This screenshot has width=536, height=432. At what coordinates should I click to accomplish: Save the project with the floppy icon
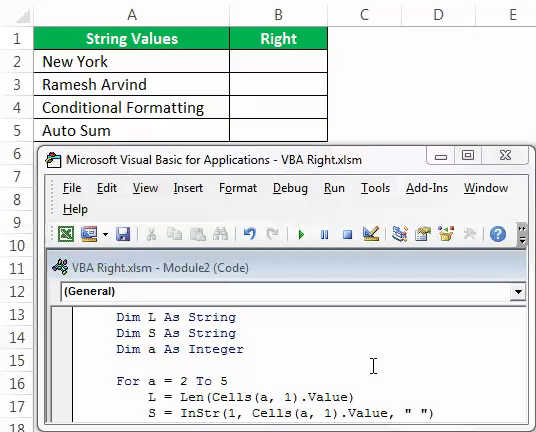(x=123, y=234)
